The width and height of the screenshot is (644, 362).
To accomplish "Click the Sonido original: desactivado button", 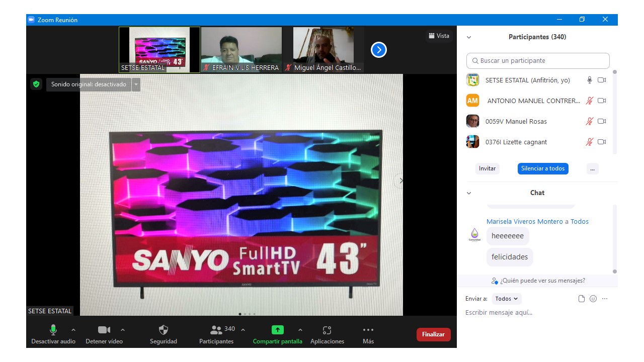I will 89,84.
